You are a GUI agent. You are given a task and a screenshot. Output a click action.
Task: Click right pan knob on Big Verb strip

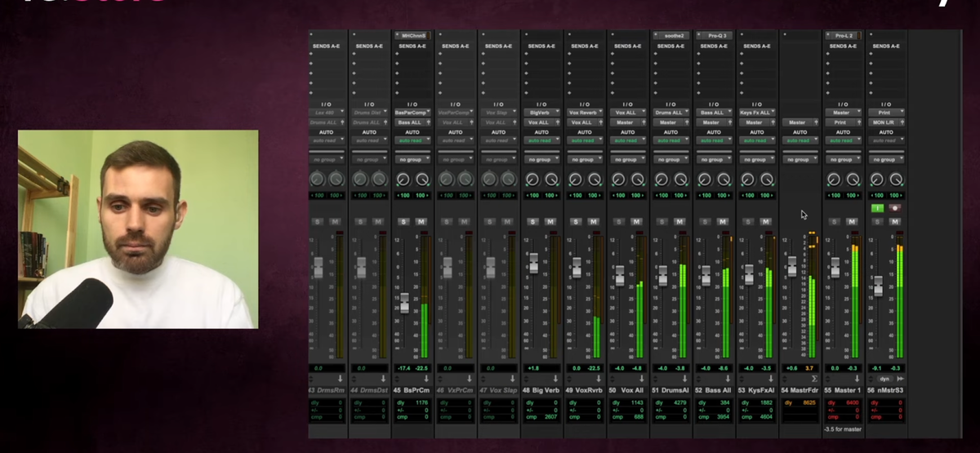(x=551, y=179)
